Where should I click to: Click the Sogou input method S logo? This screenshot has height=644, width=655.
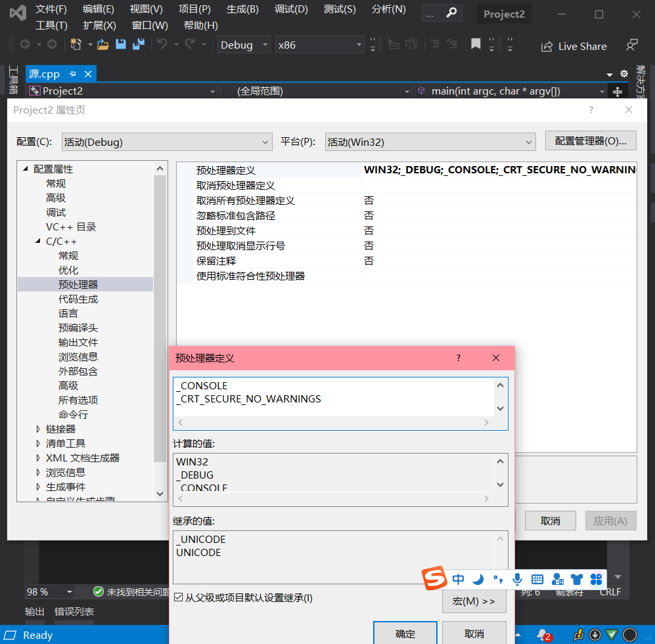tap(434, 578)
